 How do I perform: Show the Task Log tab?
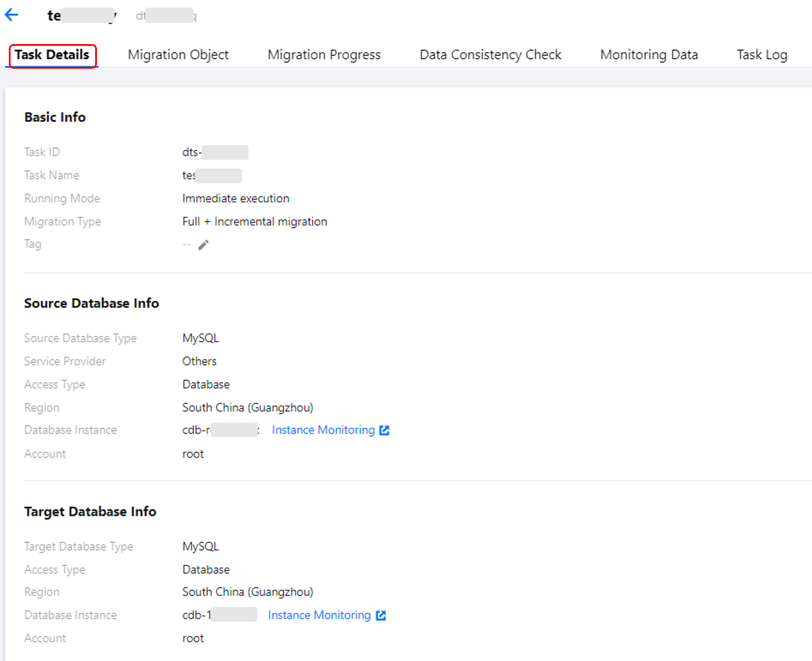tap(761, 55)
